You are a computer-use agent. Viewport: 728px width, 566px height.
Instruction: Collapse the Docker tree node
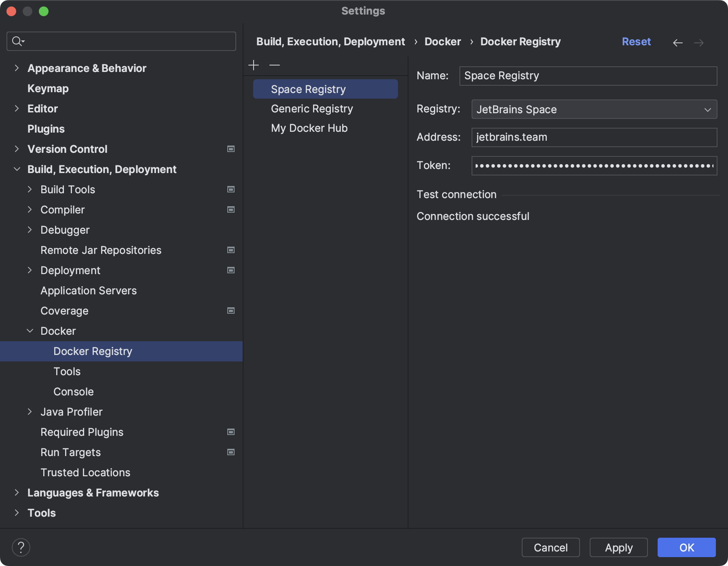click(x=30, y=331)
